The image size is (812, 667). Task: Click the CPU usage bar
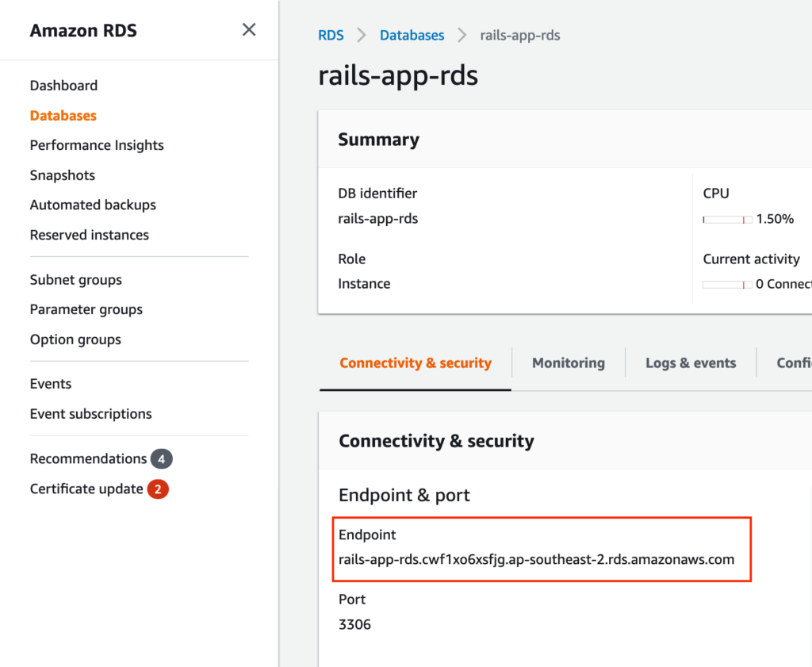coord(727,220)
